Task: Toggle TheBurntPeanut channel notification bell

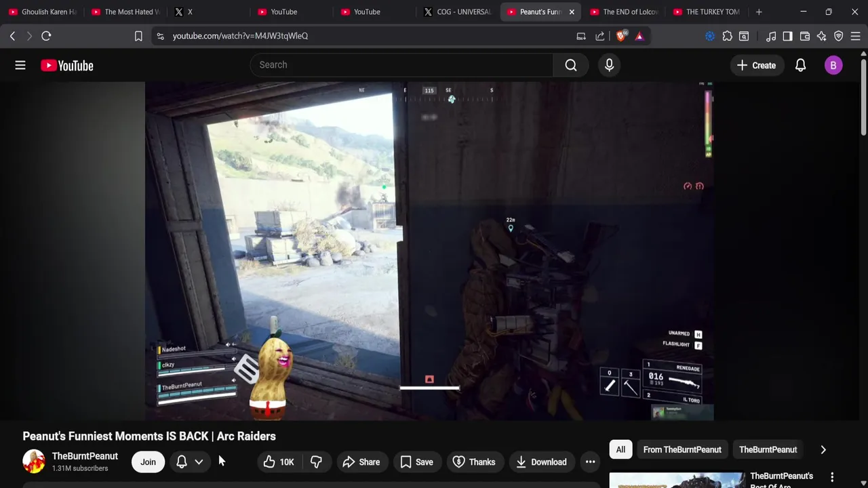Action: tap(182, 462)
